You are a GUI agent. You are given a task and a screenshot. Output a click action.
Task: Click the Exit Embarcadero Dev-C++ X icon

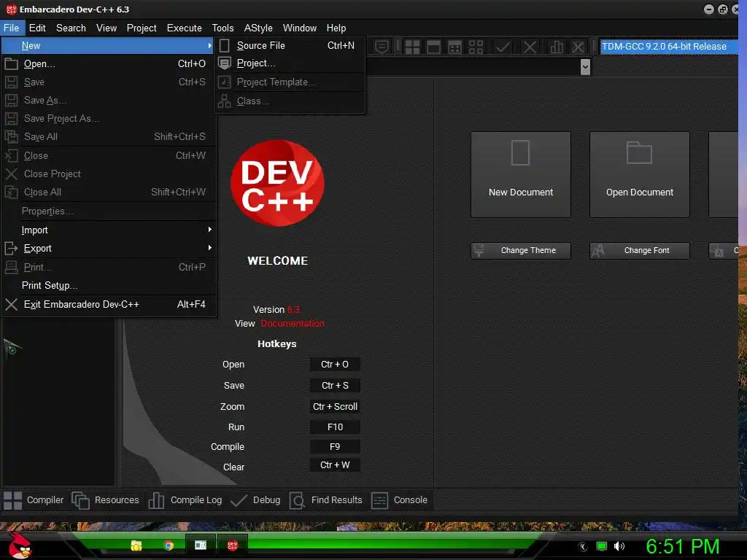pyautogui.click(x=12, y=304)
